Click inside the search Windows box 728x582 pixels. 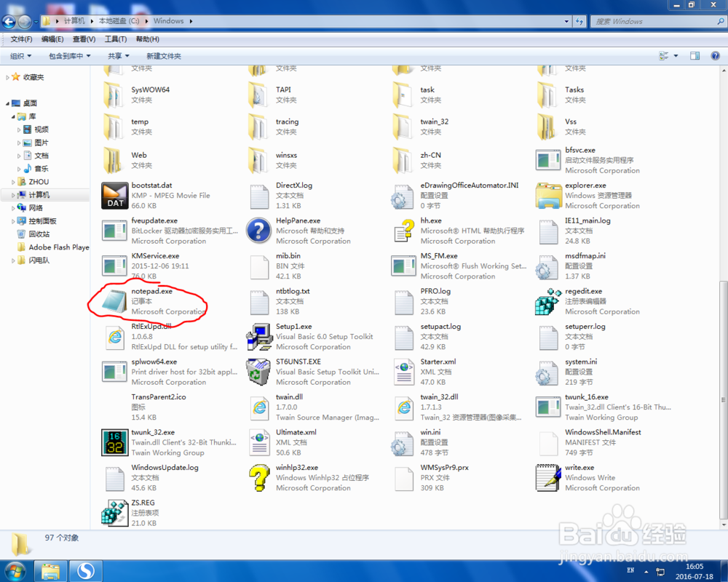(x=655, y=21)
